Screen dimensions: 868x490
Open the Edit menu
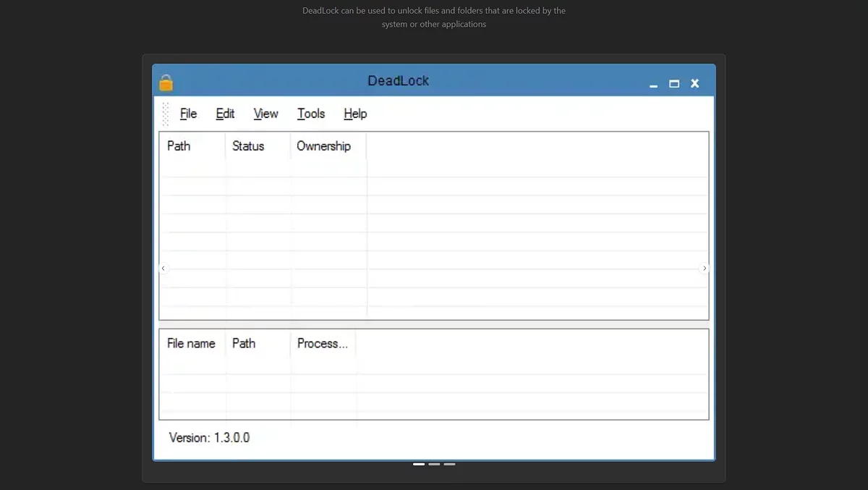click(225, 114)
